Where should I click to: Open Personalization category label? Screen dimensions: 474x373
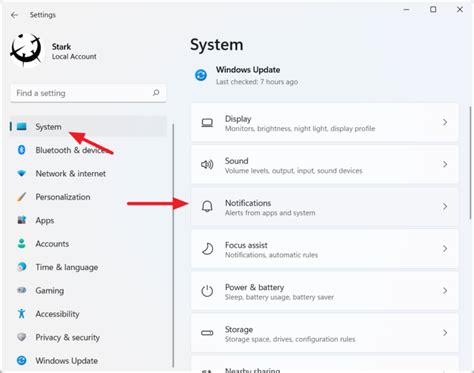point(63,197)
